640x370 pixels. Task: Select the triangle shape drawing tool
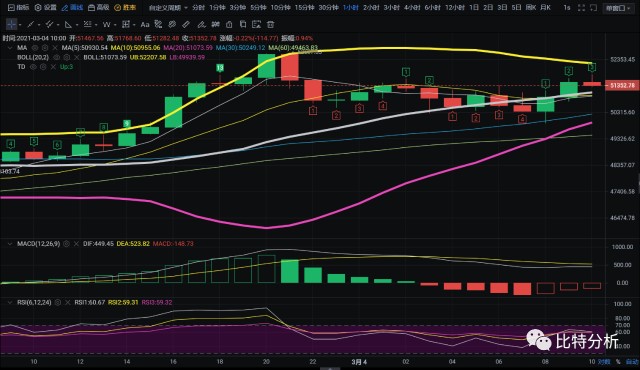pyautogui.click(x=68, y=25)
